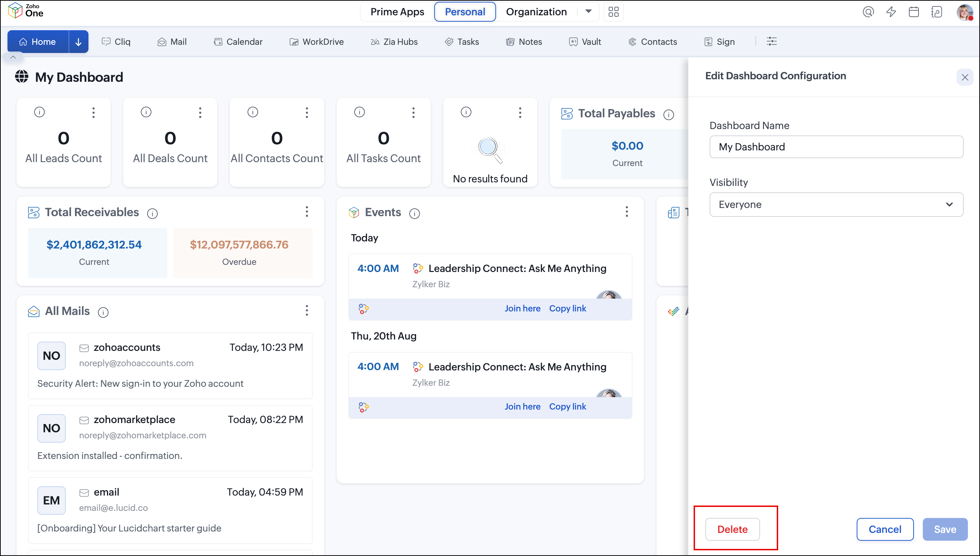Open the Visibility dropdown showing Everyone
The height and width of the screenshot is (556, 980).
pos(836,205)
